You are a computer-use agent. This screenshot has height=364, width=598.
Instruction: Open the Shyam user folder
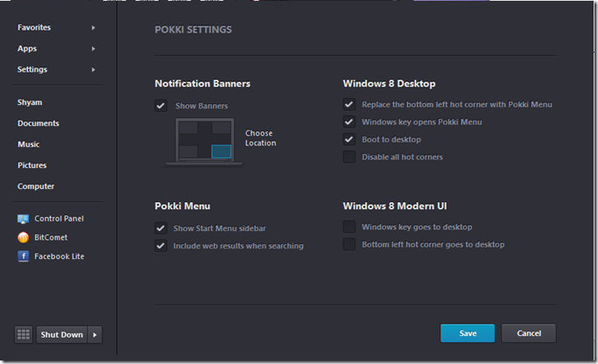(30, 102)
